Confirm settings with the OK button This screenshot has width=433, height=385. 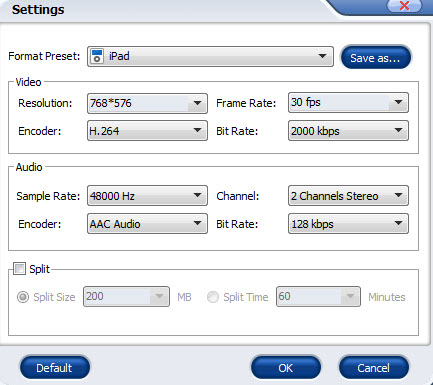pos(286,368)
